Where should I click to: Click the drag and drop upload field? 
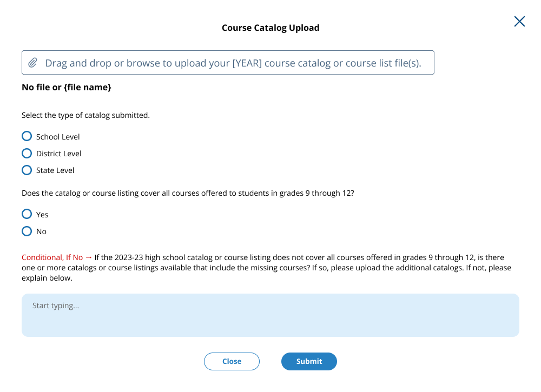coord(233,63)
